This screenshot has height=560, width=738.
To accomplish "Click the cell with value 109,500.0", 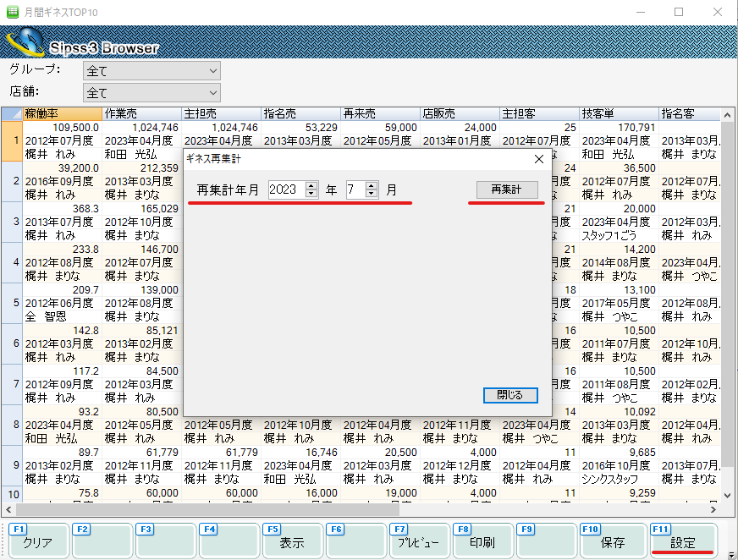I will (62, 128).
